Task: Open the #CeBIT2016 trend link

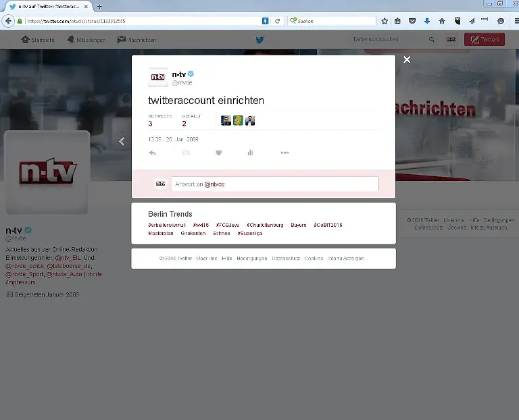Action: (x=328, y=225)
